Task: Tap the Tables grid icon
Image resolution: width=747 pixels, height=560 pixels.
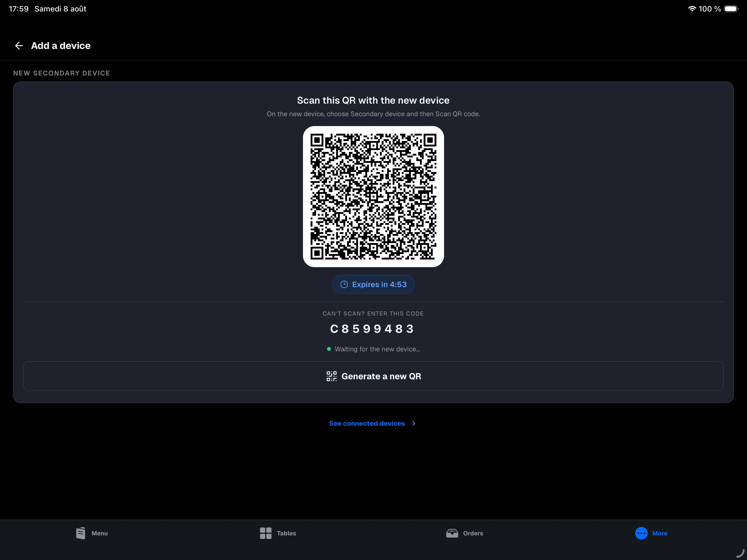Action: coord(266,533)
